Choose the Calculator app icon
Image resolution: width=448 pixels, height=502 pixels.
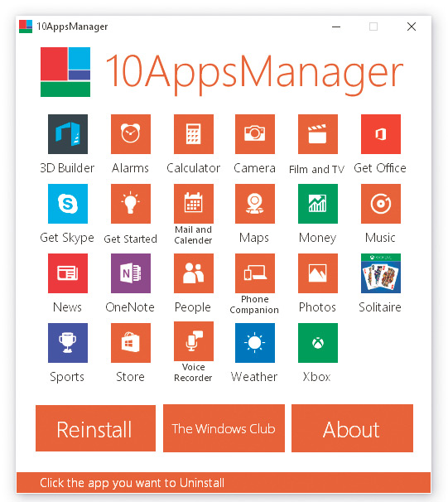click(x=194, y=134)
